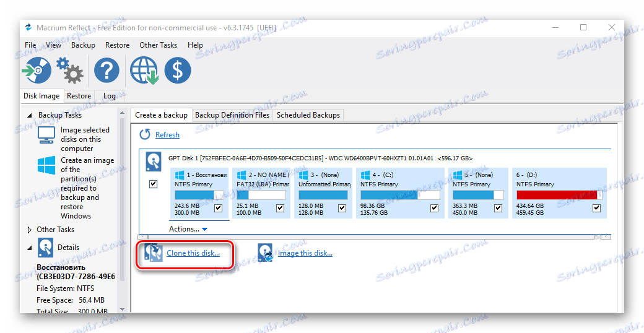
Task: Click the Image this disk icon
Action: 265,253
